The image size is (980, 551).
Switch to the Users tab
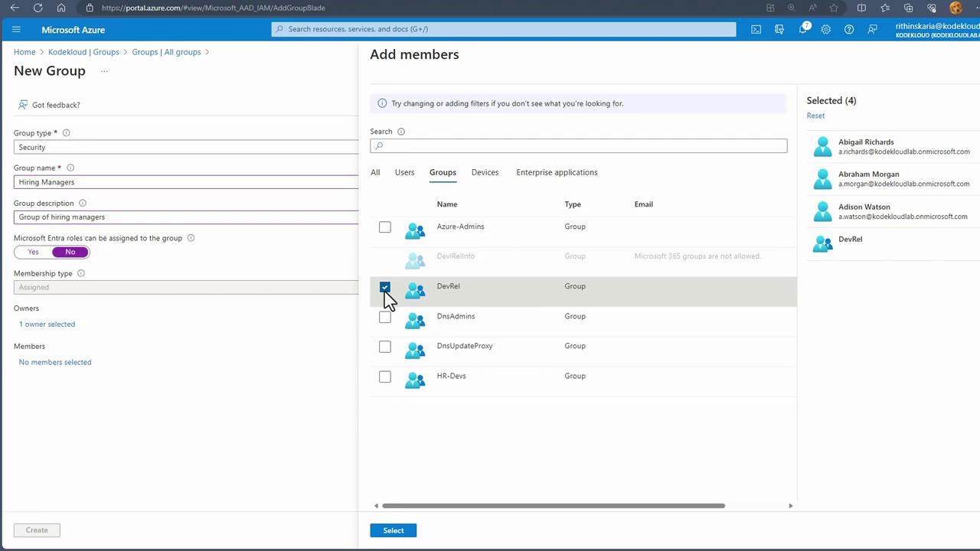click(404, 172)
